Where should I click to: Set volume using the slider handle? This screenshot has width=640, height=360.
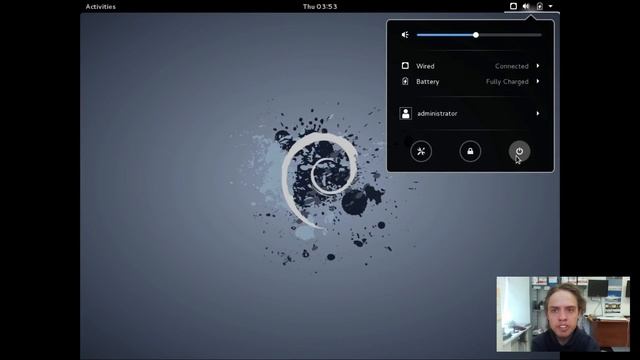coord(476,35)
